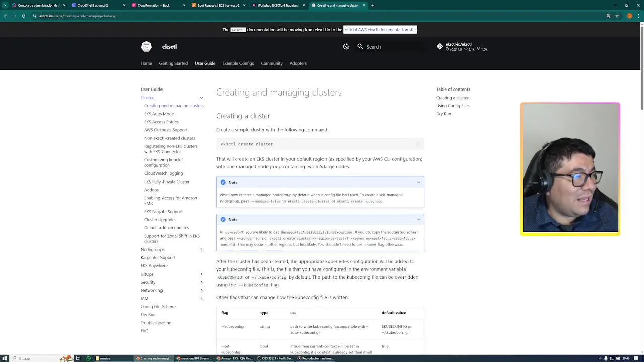The width and height of the screenshot is (644, 362).
Task: Open the browser three-dot menu
Action: coord(638,16)
